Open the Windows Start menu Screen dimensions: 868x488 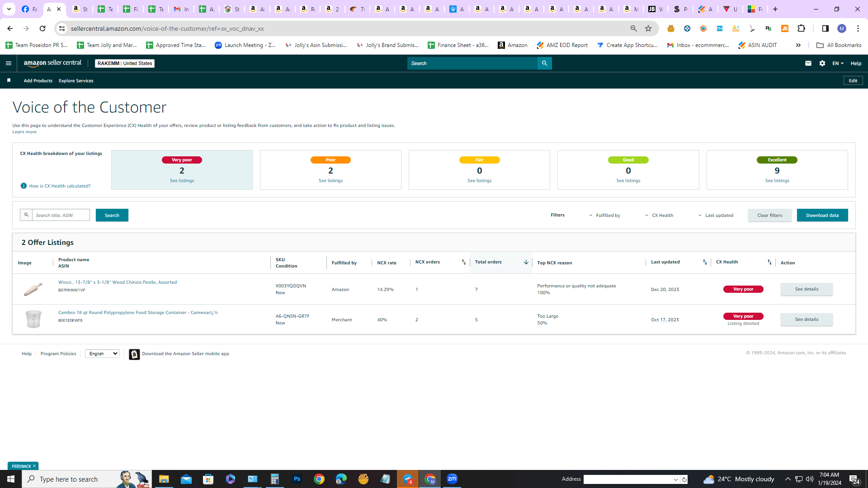pyautogui.click(x=11, y=479)
